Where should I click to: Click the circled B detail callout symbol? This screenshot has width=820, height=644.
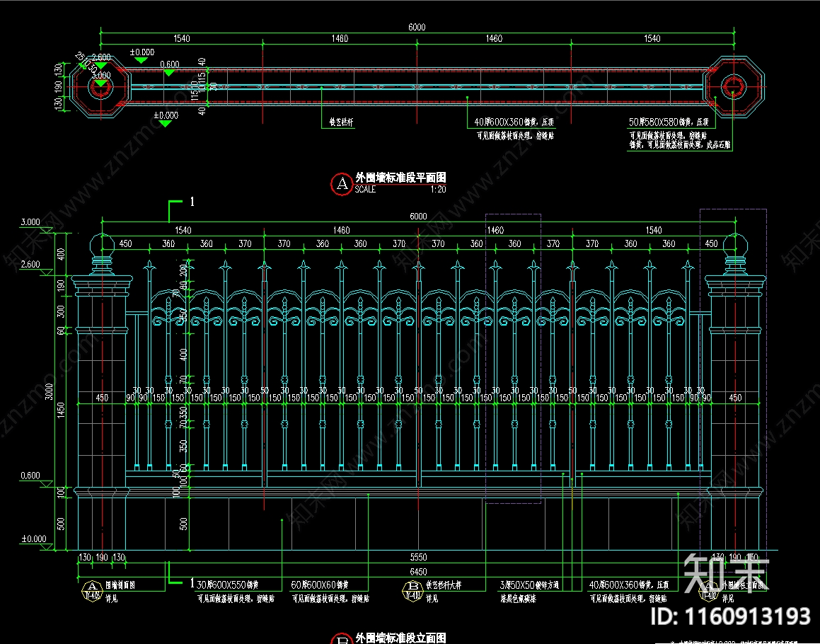click(411, 587)
